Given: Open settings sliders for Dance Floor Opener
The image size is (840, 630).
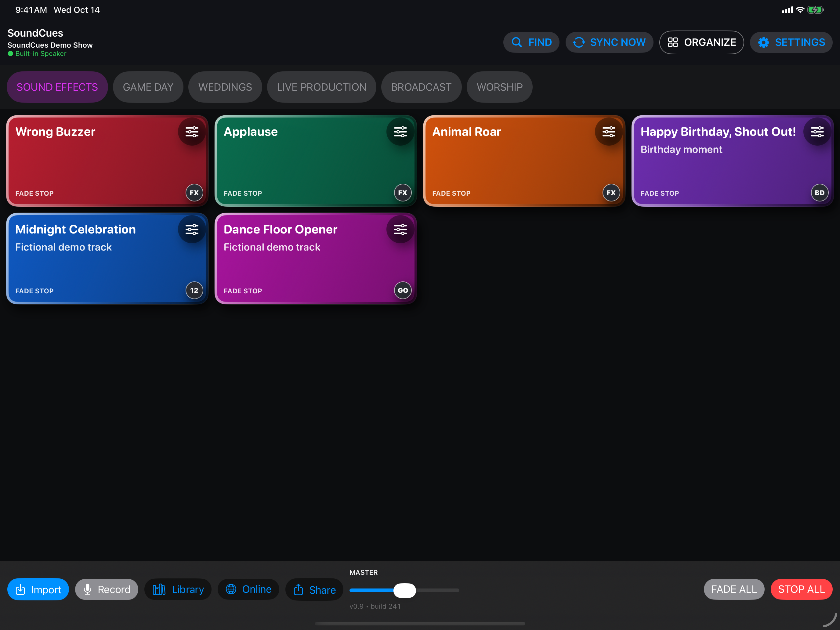Looking at the screenshot, I should [400, 229].
